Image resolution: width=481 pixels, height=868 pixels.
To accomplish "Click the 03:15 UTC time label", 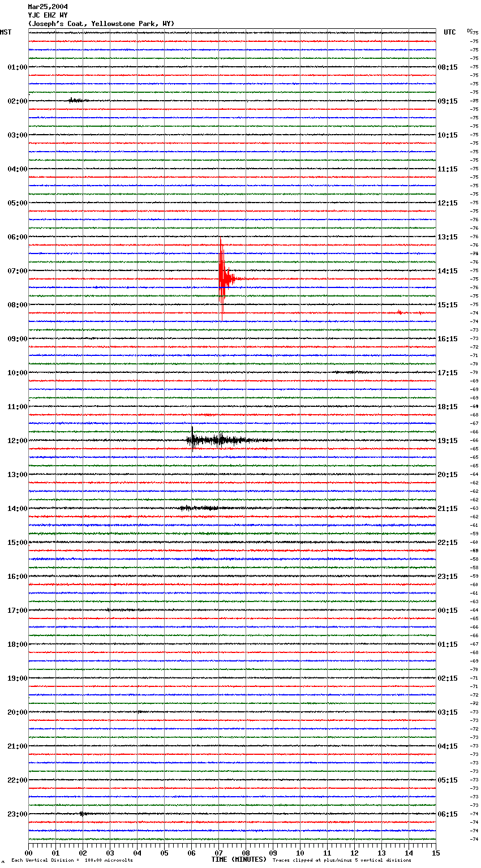I will click(448, 712).
